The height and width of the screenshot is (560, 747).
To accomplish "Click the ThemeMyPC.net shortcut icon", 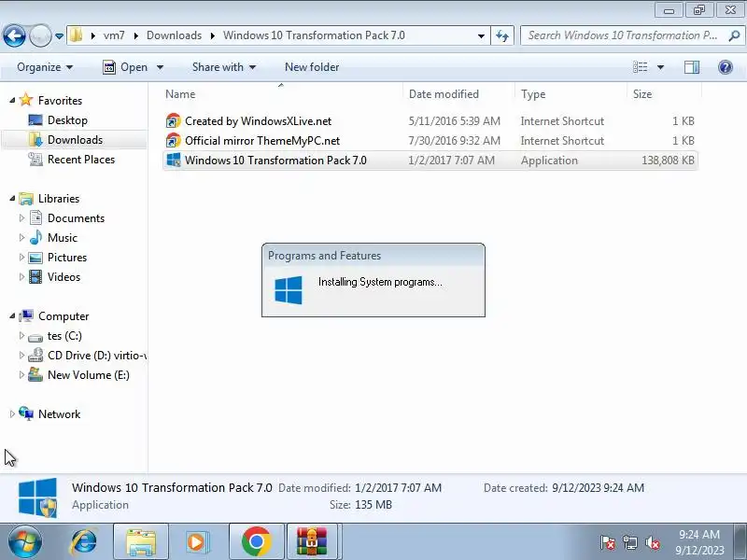I will [173, 141].
